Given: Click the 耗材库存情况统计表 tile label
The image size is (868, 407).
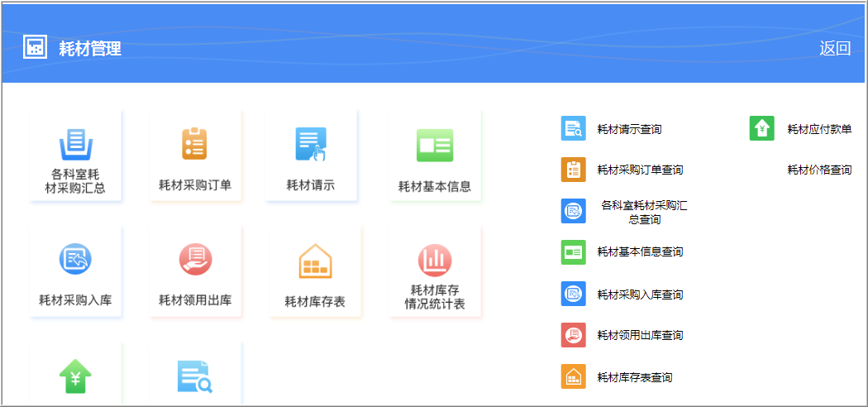Looking at the screenshot, I should [435, 297].
